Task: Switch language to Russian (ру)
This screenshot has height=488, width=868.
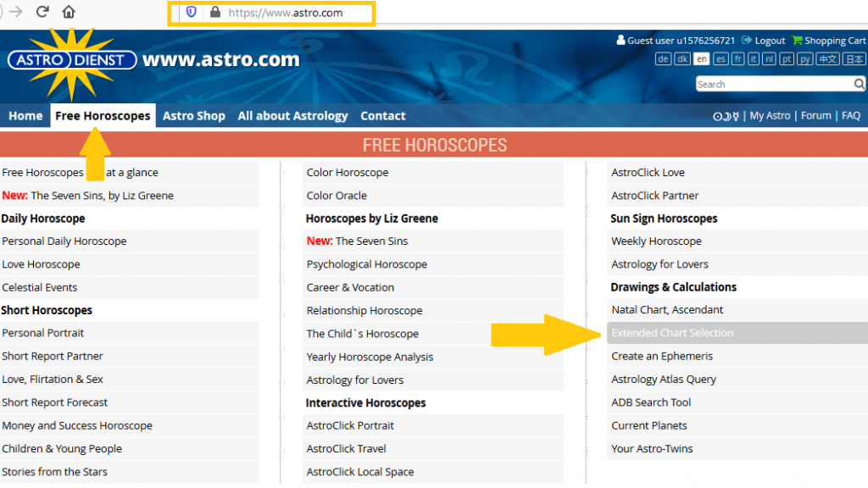Action: [x=805, y=58]
